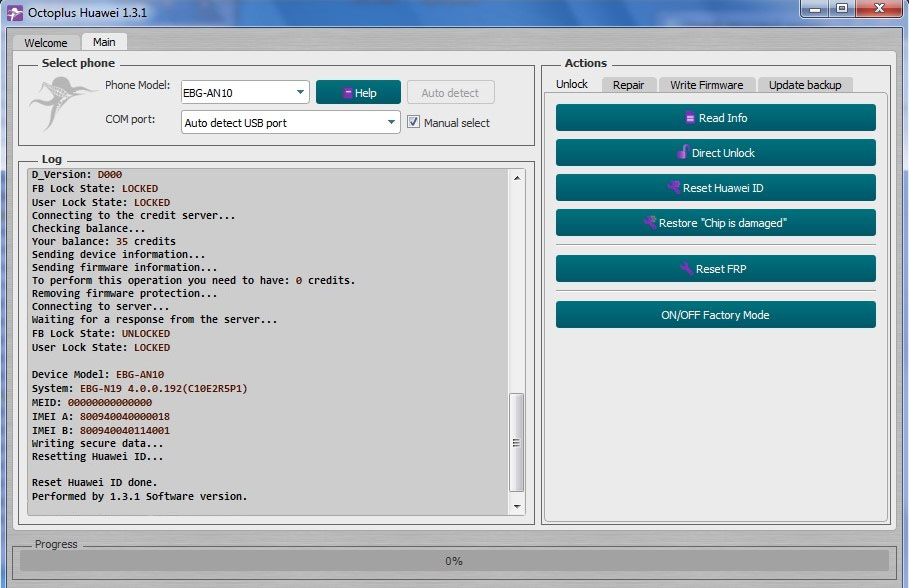Screen dimensions: 909x588
Task: Click the IMEI B value in log
Action: [x=125, y=430]
